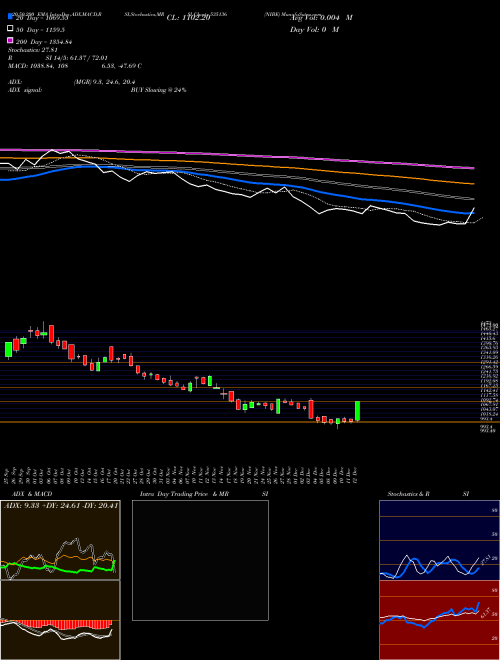Click the '(MGR) 9.3, 24.6, 20.4' ADX values
Image resolution: width=500 pixels, height=660 pixels.
[104, 82]
